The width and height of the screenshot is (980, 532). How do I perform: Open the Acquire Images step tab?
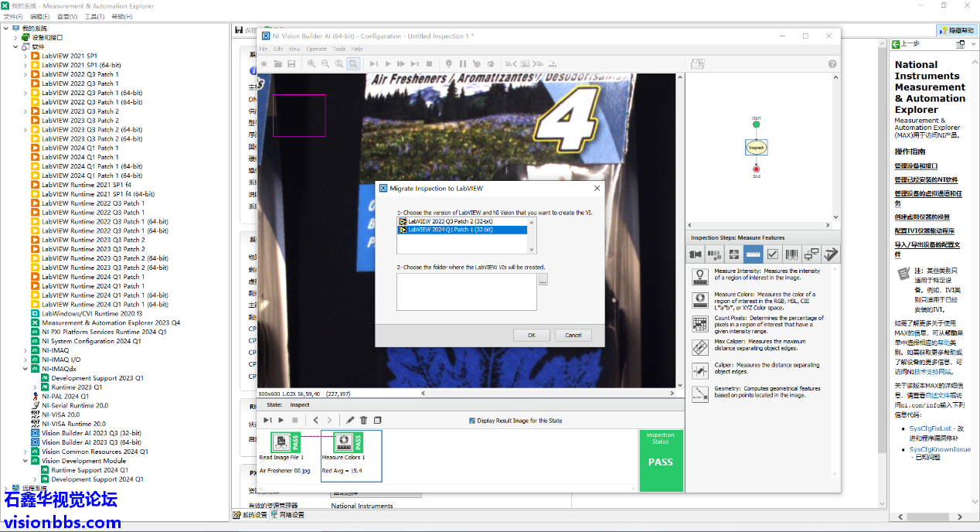[695, 254]
